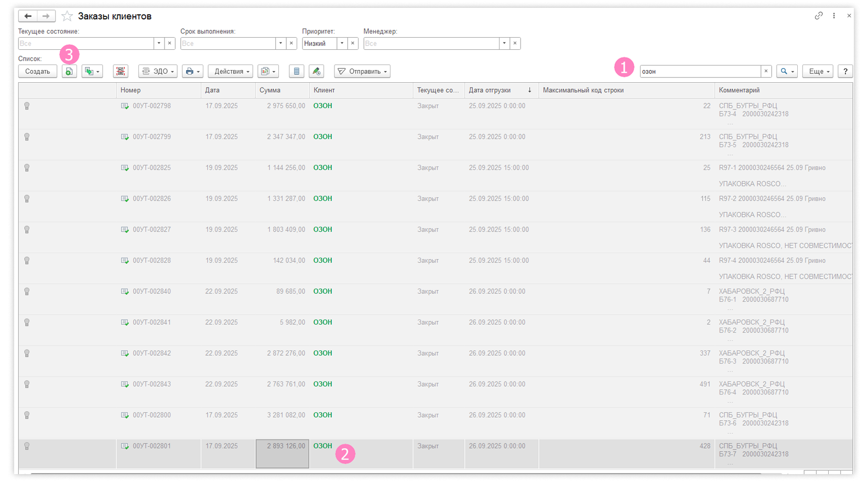Clear the озон search field
The image size is (868, 482).
pyautogui.click(x=766, y=71)
